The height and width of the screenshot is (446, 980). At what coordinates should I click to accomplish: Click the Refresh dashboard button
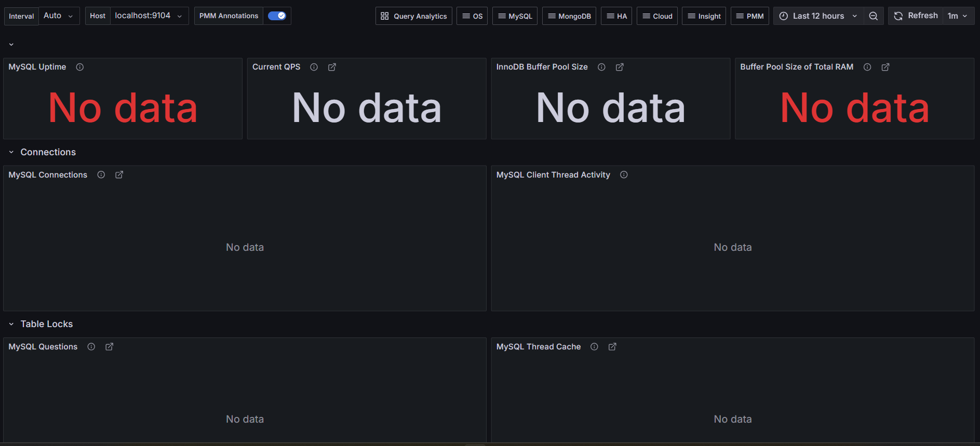tap(916, 16)
